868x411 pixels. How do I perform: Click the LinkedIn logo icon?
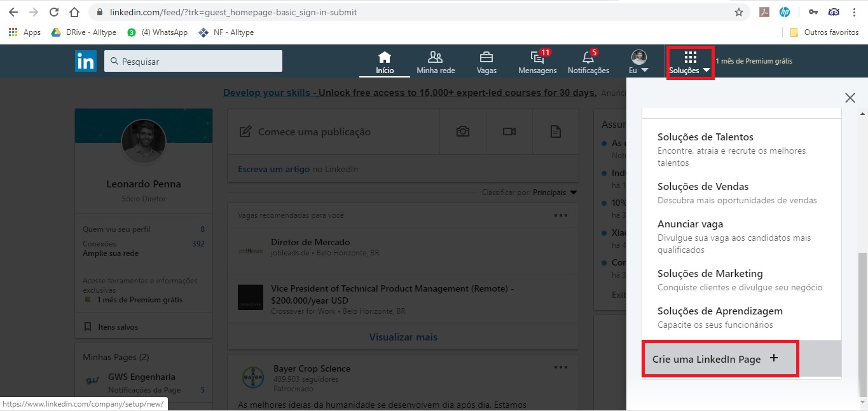(x=86, y=61)
